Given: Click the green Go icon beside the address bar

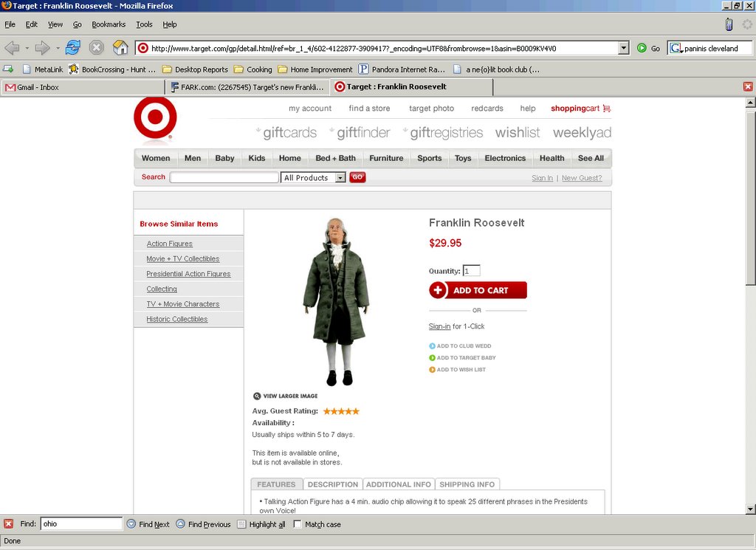Looking at the screenshot, I should coord(642,48).
